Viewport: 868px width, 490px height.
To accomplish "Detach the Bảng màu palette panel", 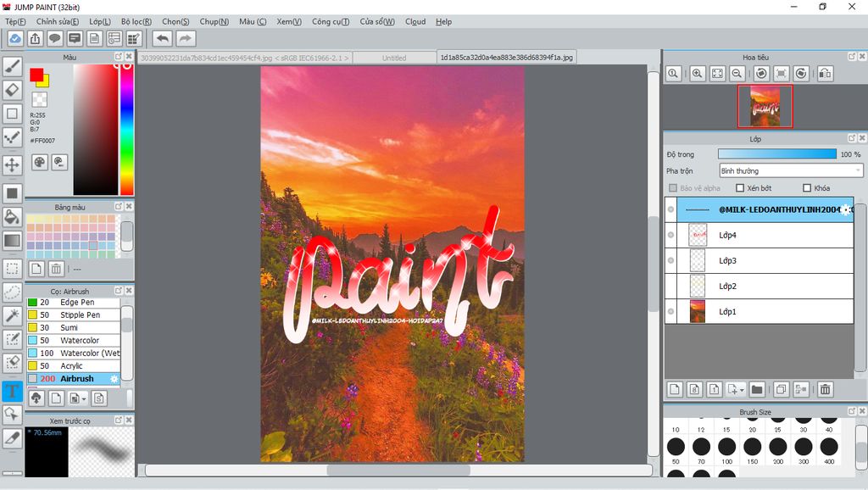I will click(x=119, y=206).
